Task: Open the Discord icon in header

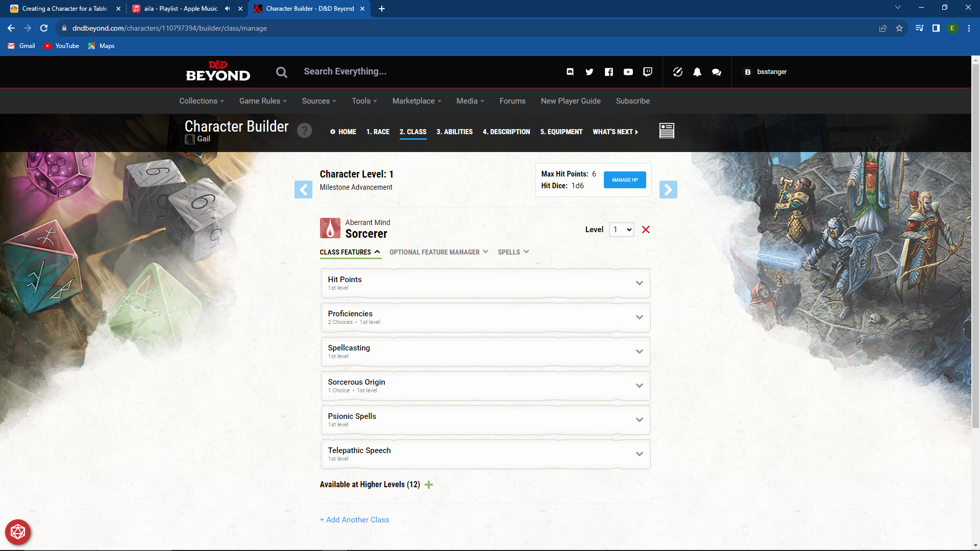Action: coord(570,72)
